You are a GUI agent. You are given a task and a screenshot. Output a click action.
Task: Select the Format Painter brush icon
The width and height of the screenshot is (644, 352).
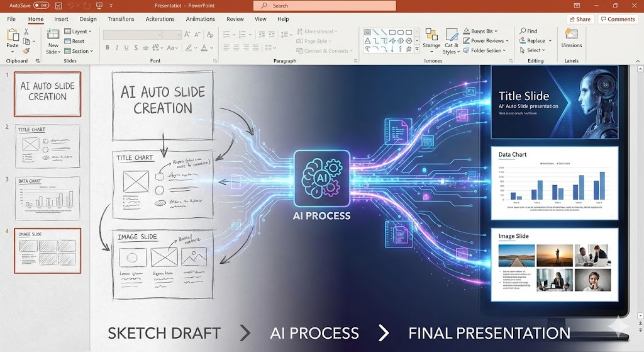click(x=27, y=51)
